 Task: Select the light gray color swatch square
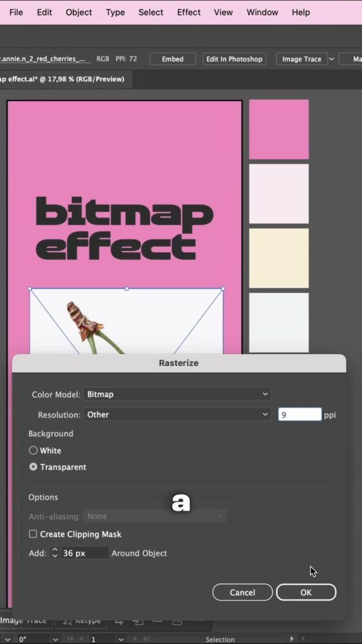click(279, 323)
